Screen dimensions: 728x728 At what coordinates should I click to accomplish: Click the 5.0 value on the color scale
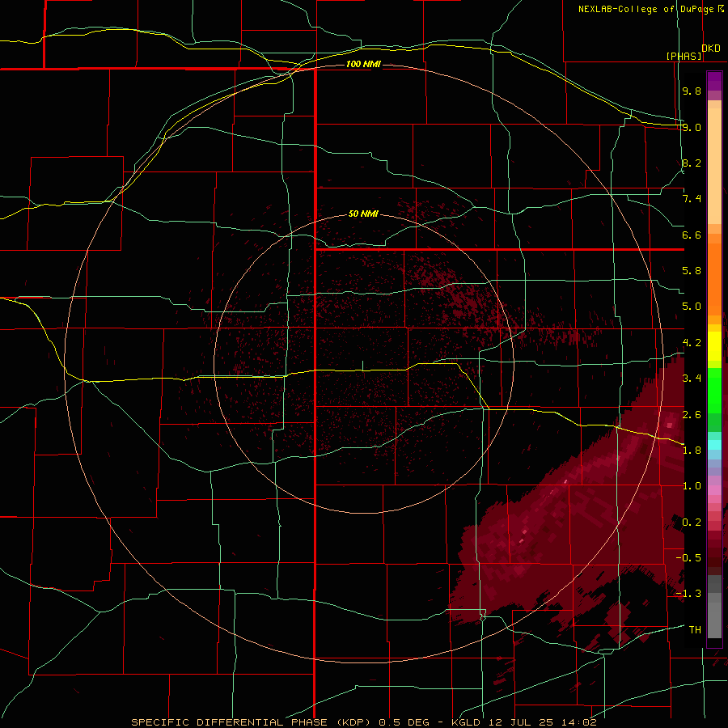point(692,307)
